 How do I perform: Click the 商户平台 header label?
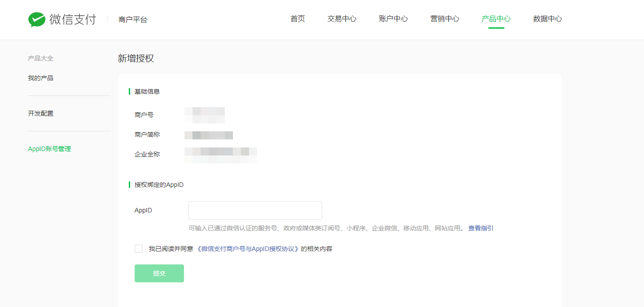(133, 20)
